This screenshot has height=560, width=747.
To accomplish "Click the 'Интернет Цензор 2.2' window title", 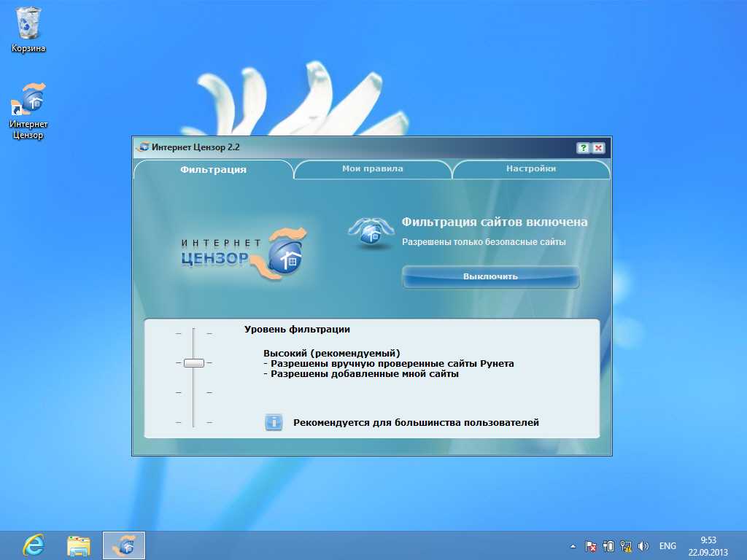I will point(196,147).
